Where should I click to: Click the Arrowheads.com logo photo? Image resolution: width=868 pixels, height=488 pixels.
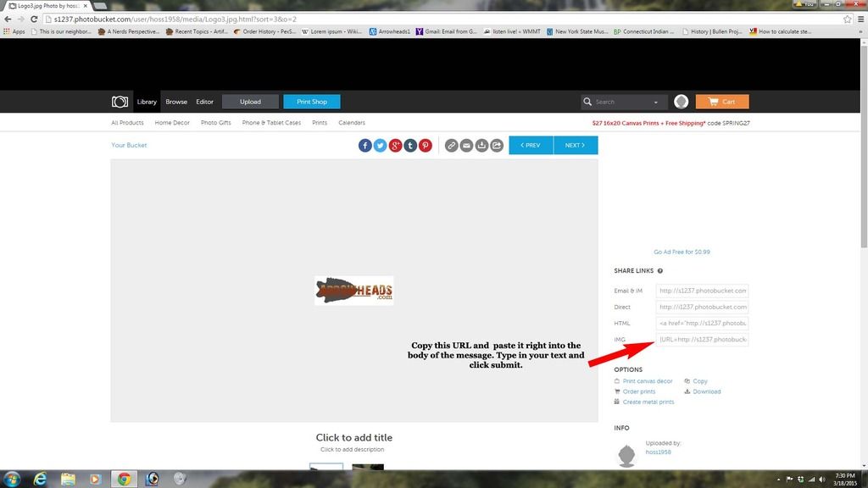[354, 291]
